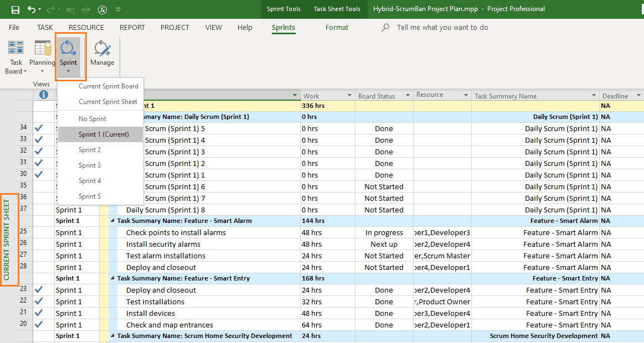The image size is (644, 343).
Task: Collapse Scrum Home Security Development group
Action: 112,336
